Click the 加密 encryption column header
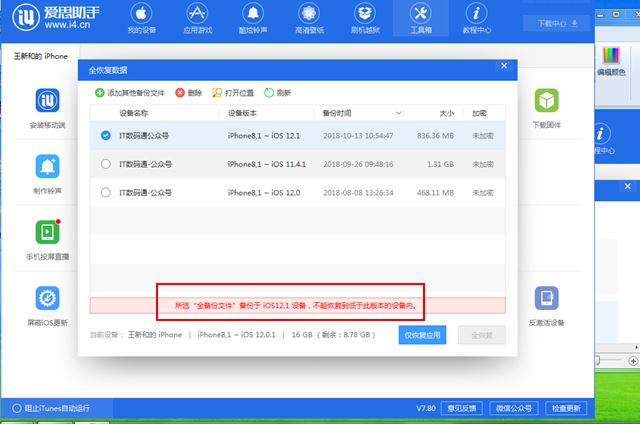The width and height of the screenshot is (640, 424). click(x=480, y=113)
